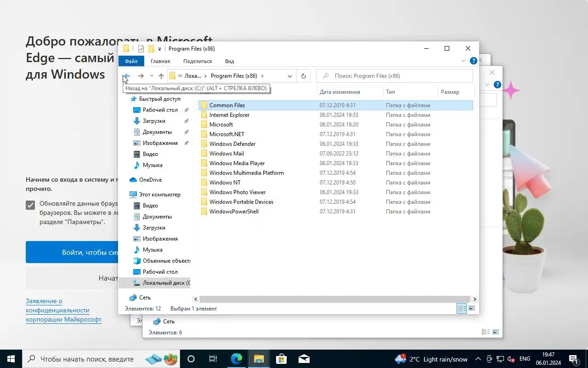Open notification center icon
The width and height of the screenshot is (588, 368).
[x=574, y=359]
